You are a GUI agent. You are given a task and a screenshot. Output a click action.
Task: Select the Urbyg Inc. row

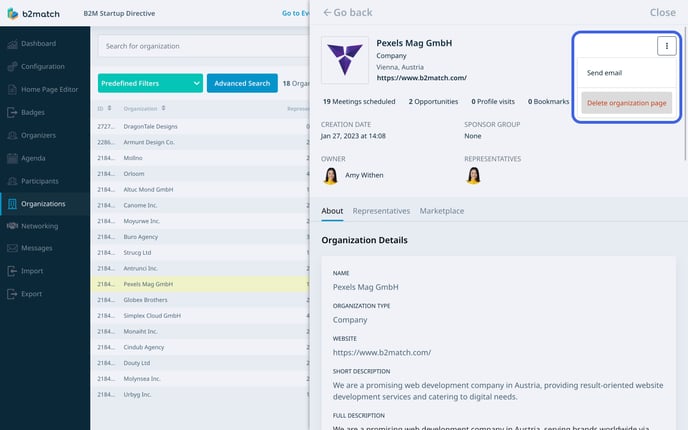click(200, 395)
